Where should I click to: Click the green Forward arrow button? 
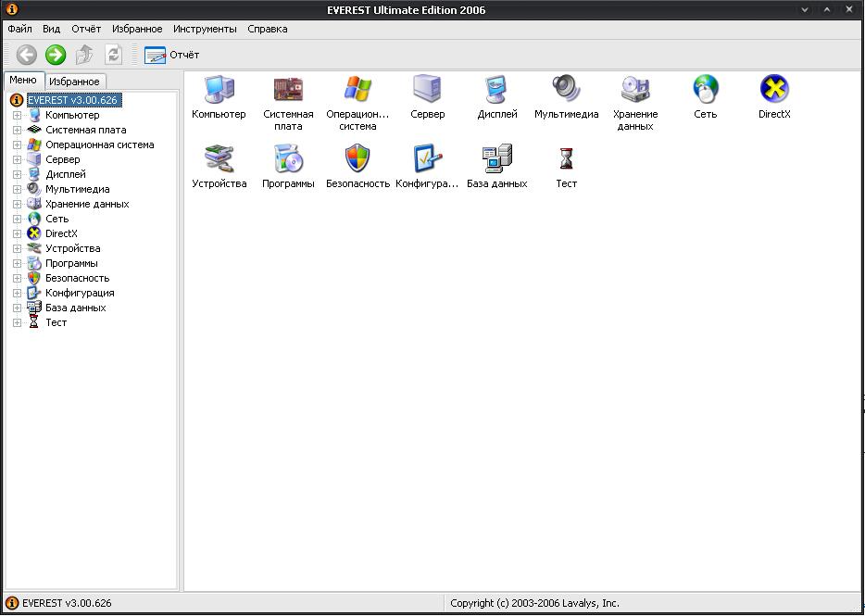(56, 55)
